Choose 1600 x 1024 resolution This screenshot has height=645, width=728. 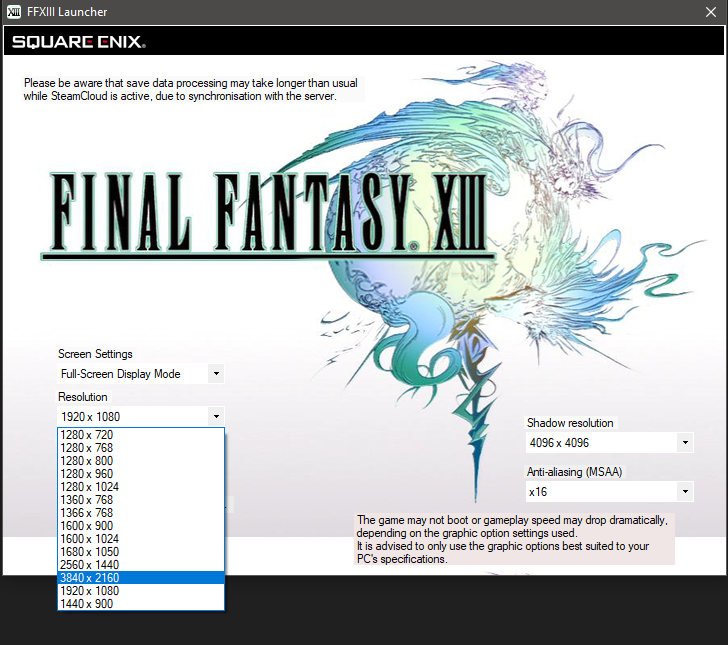141,539
